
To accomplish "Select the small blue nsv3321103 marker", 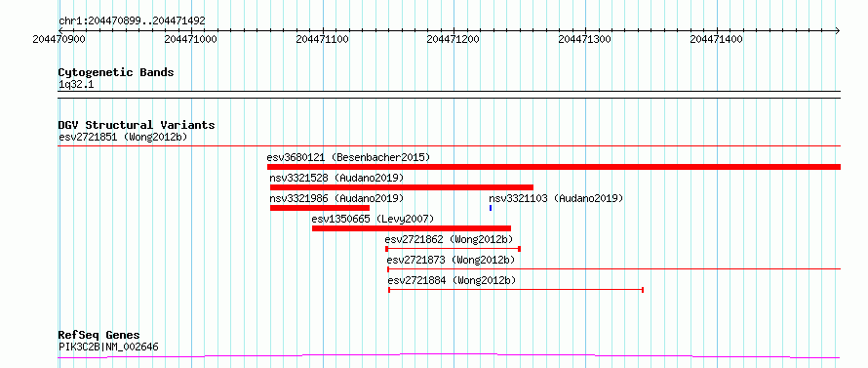I will [x=491, y=208].
